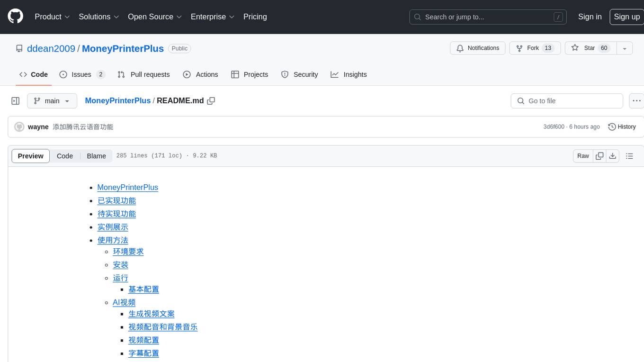Toggle the file tree side panel

16,101
